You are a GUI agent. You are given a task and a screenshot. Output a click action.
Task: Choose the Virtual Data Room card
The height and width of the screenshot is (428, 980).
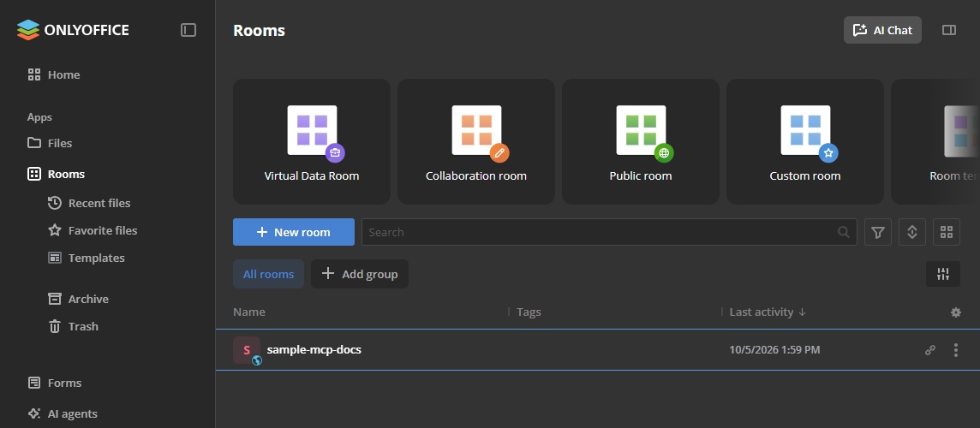pos(312,141)
